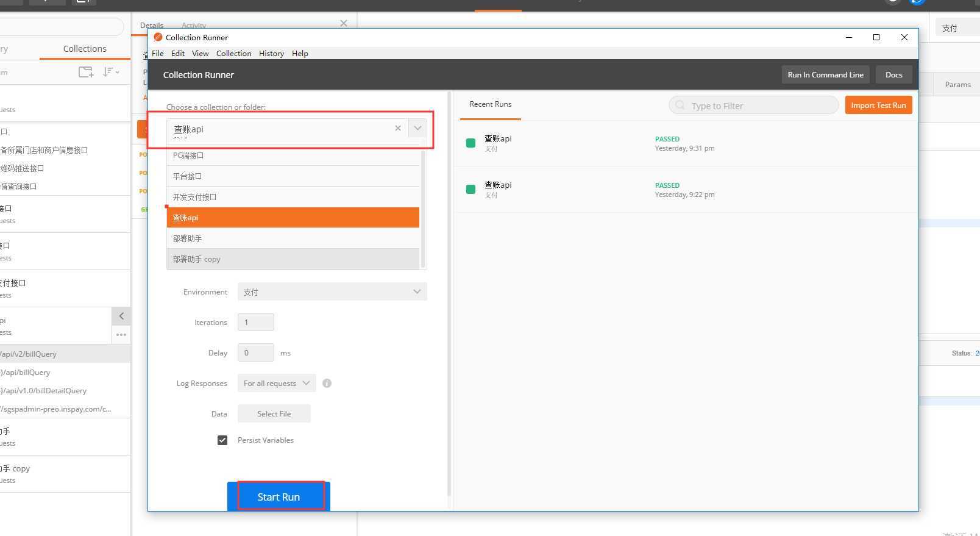Screen dimensions: 980x536
Task: Close the Details panel with X
Action: click(x=344, y=23)
